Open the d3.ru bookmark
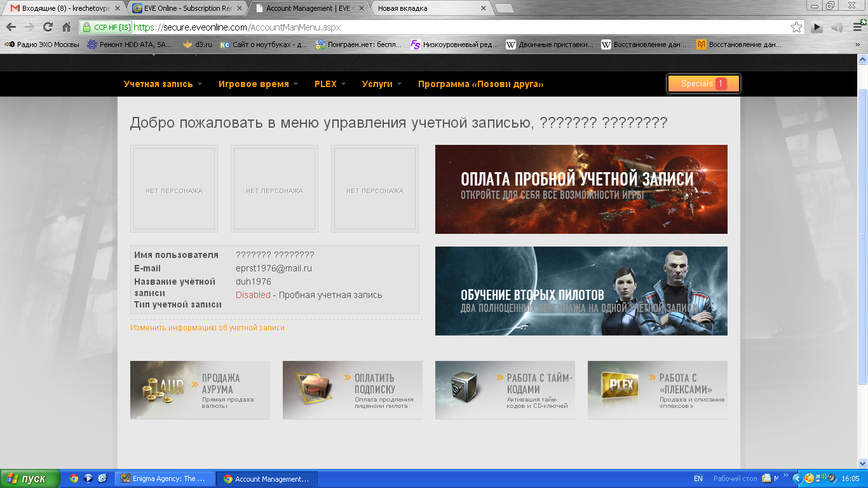Screen dimensions: 868x488 (x=197, y=44)
